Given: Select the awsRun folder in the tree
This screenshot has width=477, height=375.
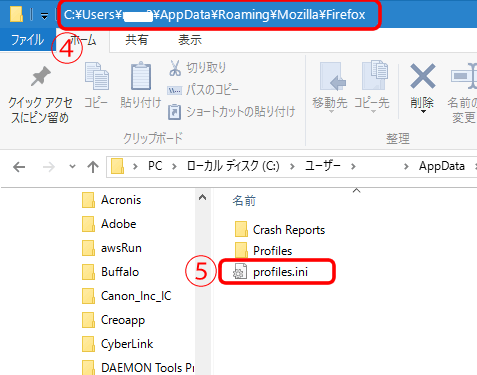Looking at the screenshot, I should 112,248.
